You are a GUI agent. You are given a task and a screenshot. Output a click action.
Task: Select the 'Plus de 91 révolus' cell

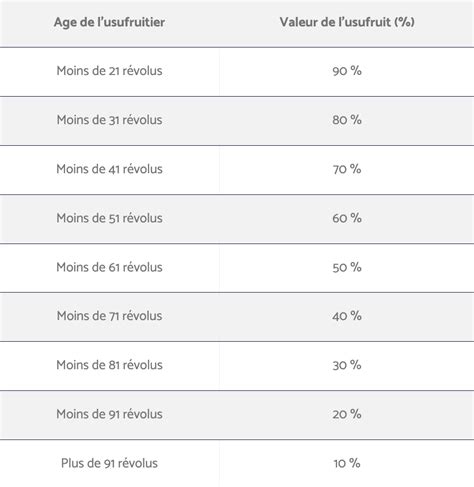pyautogui.click(x=109, y=463)
